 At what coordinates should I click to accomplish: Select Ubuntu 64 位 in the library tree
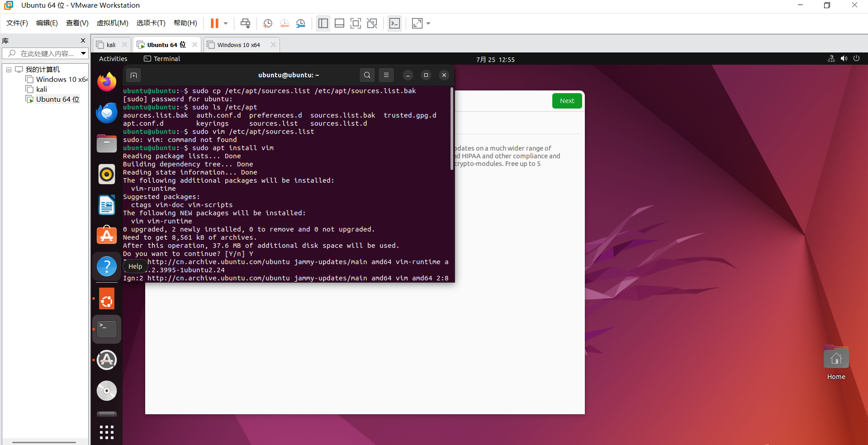(53, 99)
